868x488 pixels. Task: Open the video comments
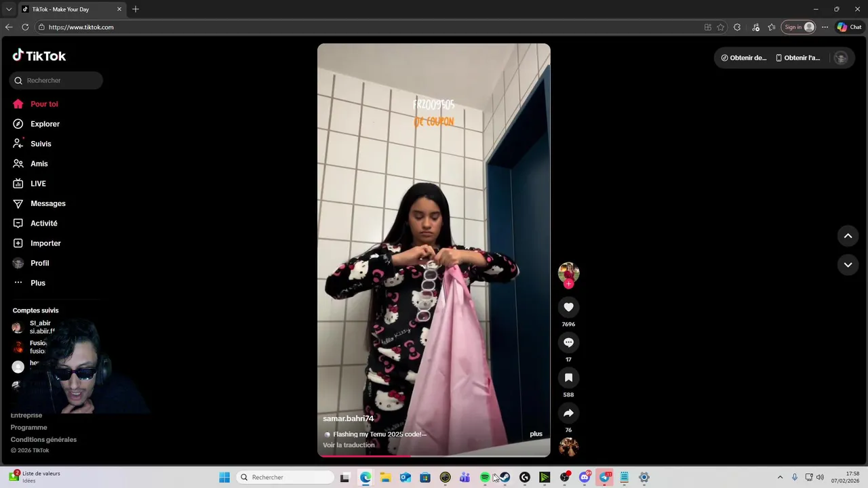tap(568, 342)
